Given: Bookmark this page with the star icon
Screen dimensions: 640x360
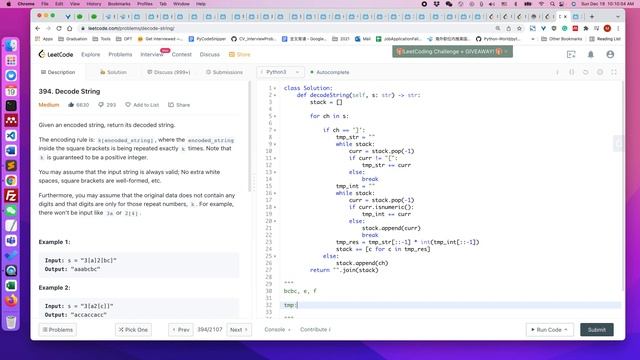Looking at the screenshot, I should [519, 29].
